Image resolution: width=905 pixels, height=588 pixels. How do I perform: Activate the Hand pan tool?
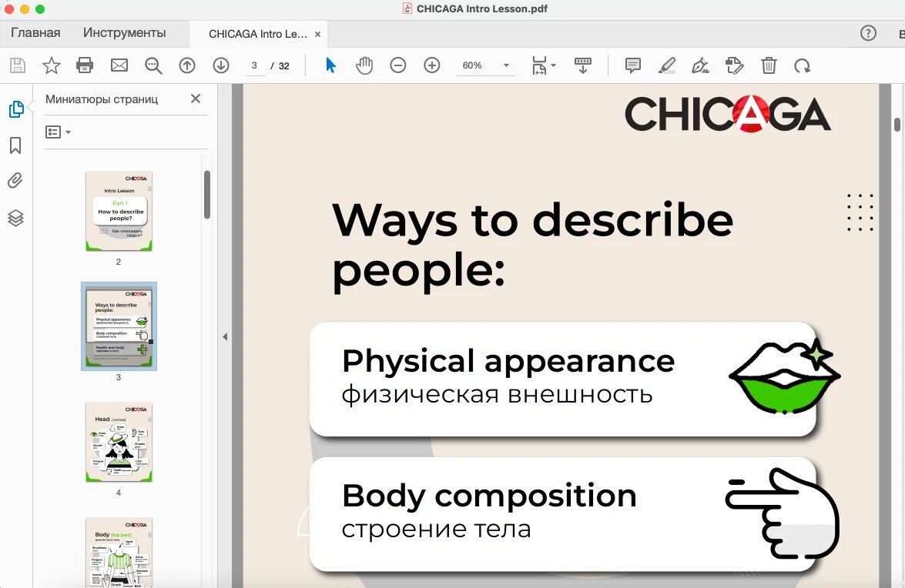(x=364, y=65)
